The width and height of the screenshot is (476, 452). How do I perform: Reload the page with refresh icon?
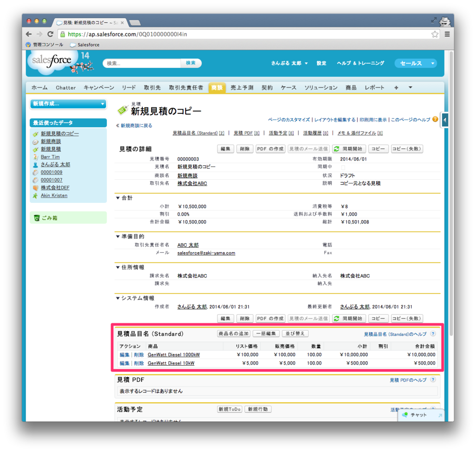click(x=50, y=34)
